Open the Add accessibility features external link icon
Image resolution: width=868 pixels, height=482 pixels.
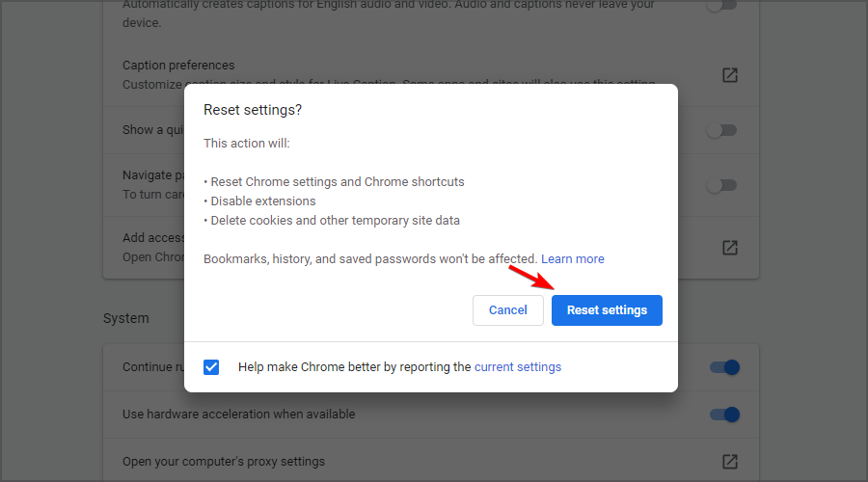pos(730,248)
